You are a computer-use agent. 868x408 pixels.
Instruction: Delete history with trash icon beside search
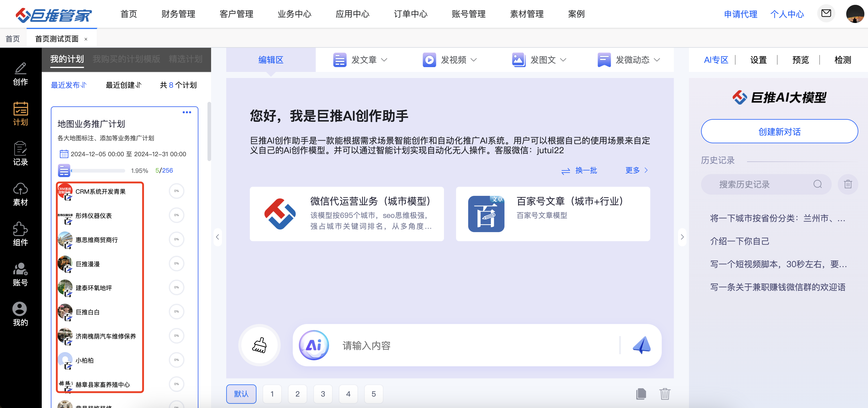tap(848, 184)
